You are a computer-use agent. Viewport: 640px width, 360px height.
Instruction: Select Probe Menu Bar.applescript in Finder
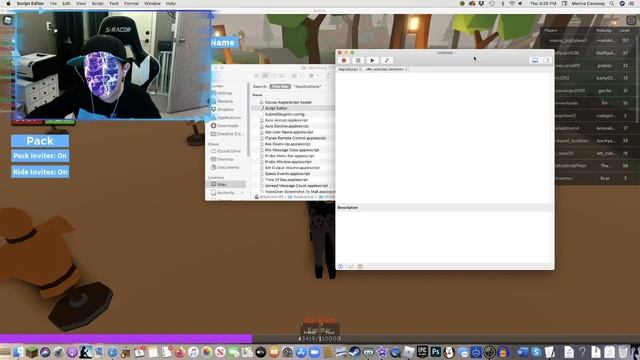pos(289,156)
